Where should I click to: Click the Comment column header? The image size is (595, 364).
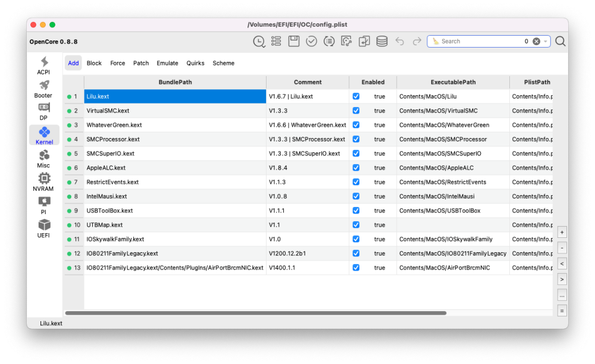click(x=308, y=82)
